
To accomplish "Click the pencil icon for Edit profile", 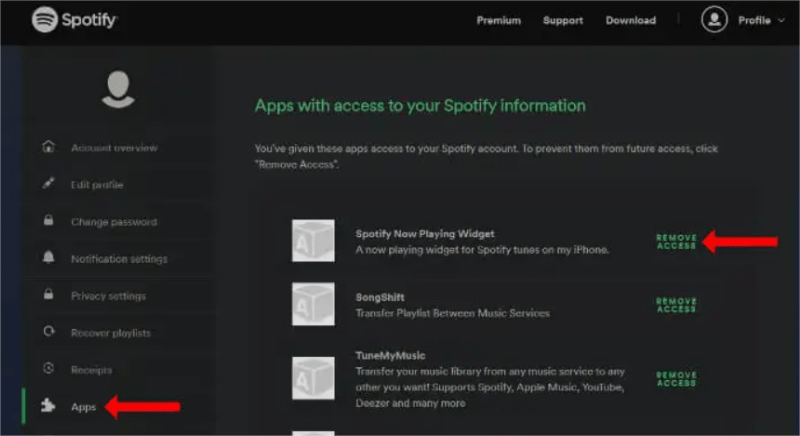I will point(48,184).
